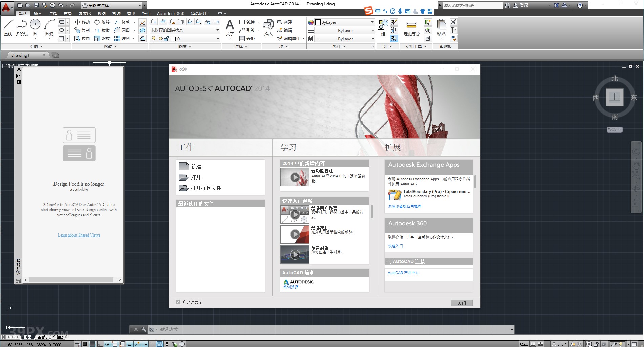Open the 多行文字 (Text) tool
The height and width of the screenshot is (347, 644).
pyautogui.click(x=230, y=27)
